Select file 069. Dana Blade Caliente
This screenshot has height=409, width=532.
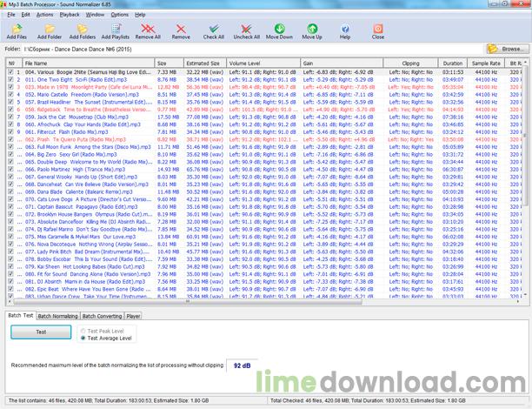[x=79, y=191]
